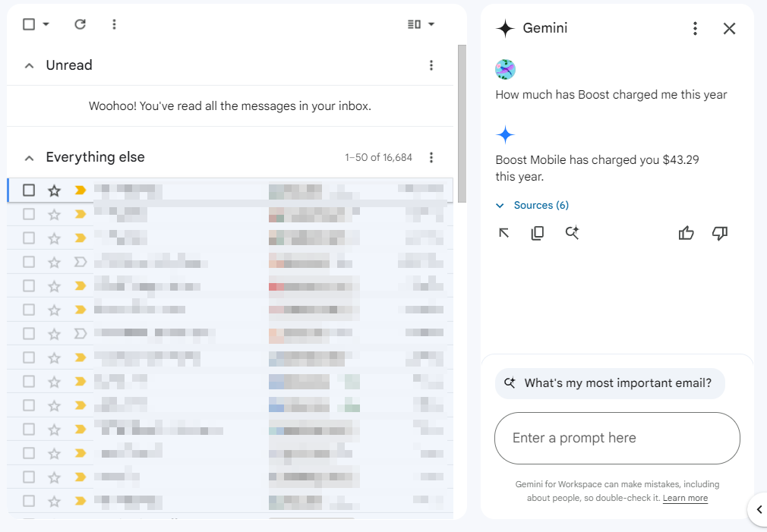Click the insert response arrow icon
The width and height of the screenshot is (767, 532).
(x=504, y=233)
